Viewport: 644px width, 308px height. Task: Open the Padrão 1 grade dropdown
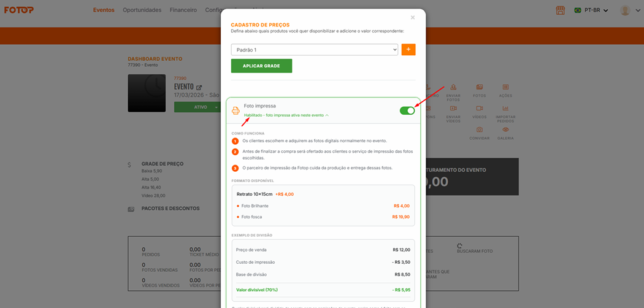point(315,50)
